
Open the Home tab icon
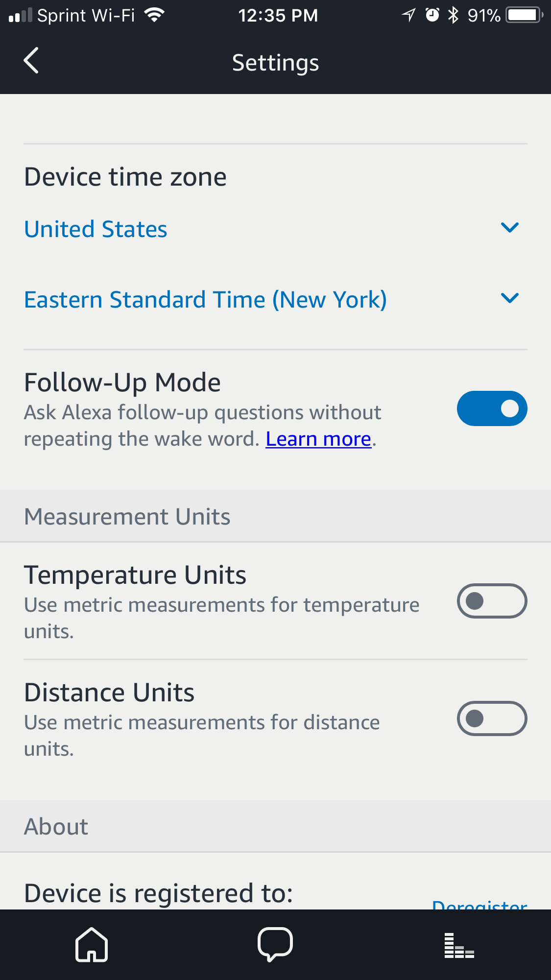(x=92, y=944)
